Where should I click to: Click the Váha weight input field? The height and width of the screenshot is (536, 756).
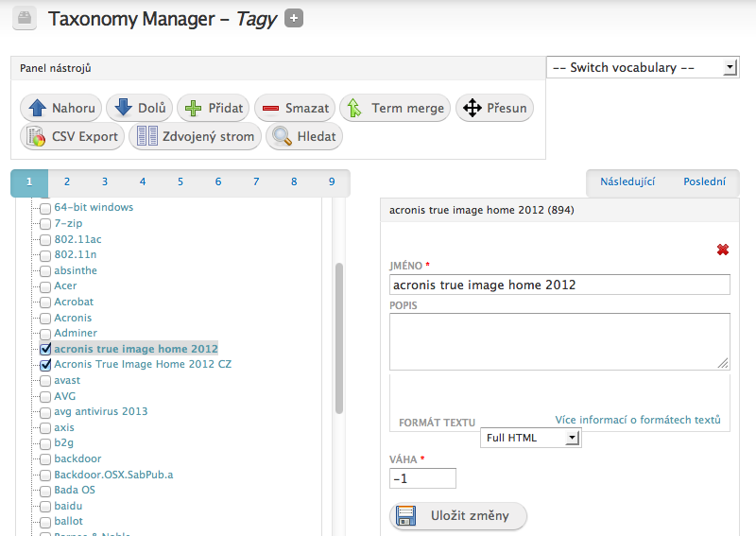[x=422, y=478]
